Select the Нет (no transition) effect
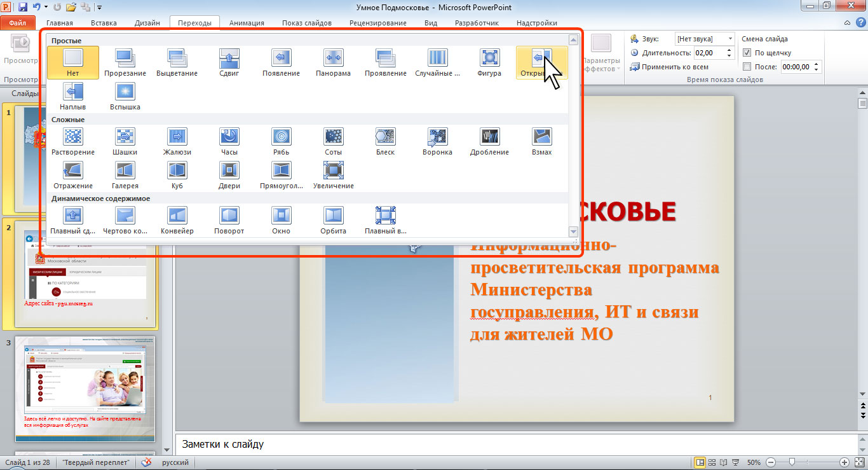The width and height of the screenshot is (868, 470). point(73,62)
